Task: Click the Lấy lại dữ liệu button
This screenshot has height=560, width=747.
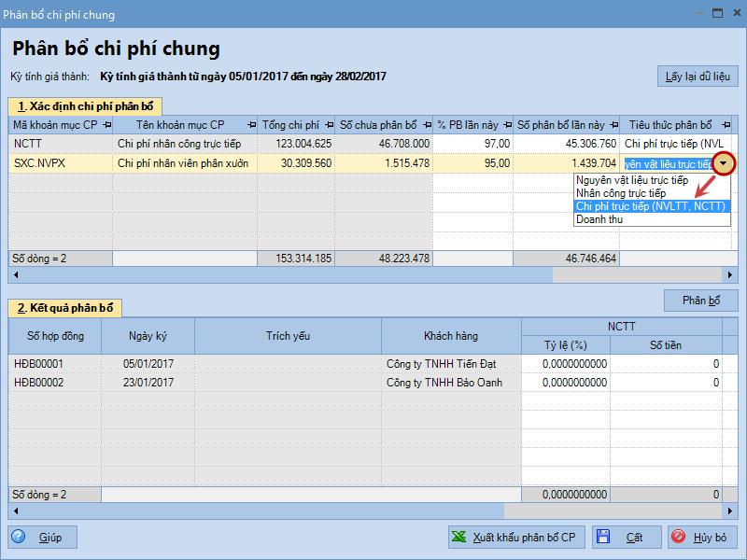Action: pyautogui.click(x=698, y=77)
